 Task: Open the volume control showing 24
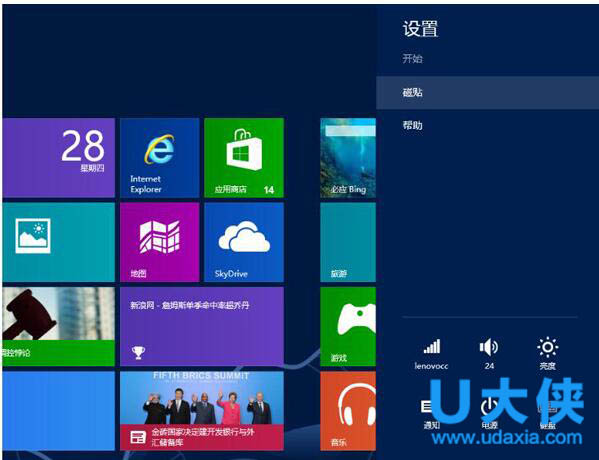pyautogui.click(x=489, y=354)
